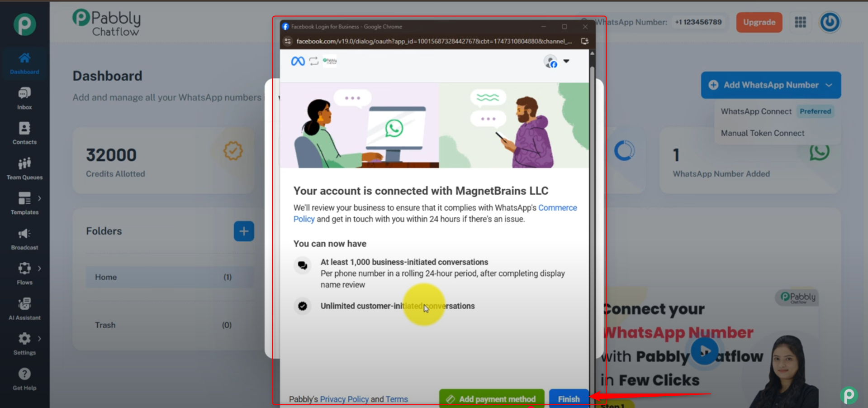Open the Dashboard sidebar item

(24, 63)
